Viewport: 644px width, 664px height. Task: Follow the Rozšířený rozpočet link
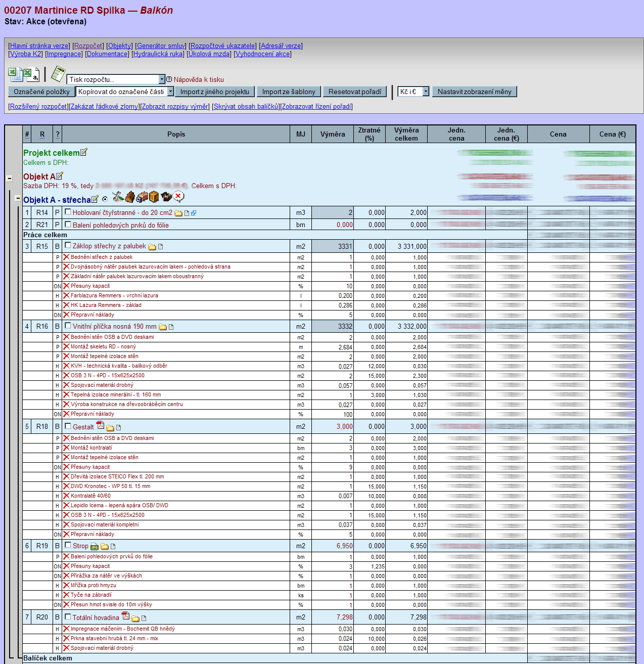pos(38,107)
